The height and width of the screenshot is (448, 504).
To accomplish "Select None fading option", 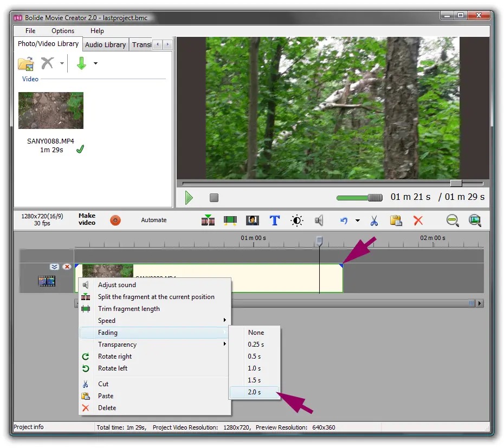I will coord(255,332).
